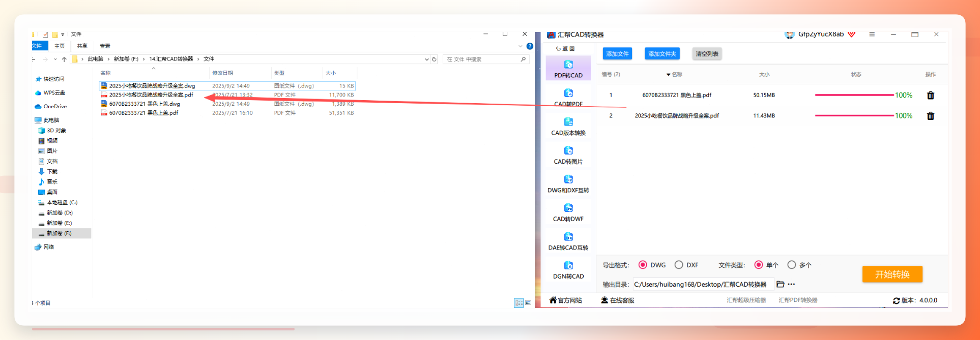This screenshot has height=340, width=980.
Task: Open 官方网站 link
Action: click(x=565, y=300)
